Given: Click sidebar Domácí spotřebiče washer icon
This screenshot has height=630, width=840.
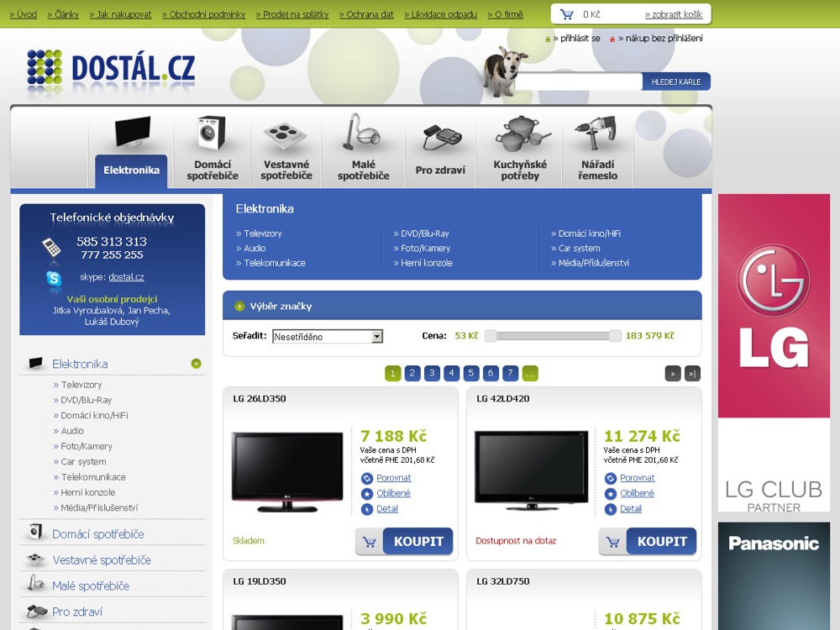Looking at the screenshot, I should [x=35, y=531].
